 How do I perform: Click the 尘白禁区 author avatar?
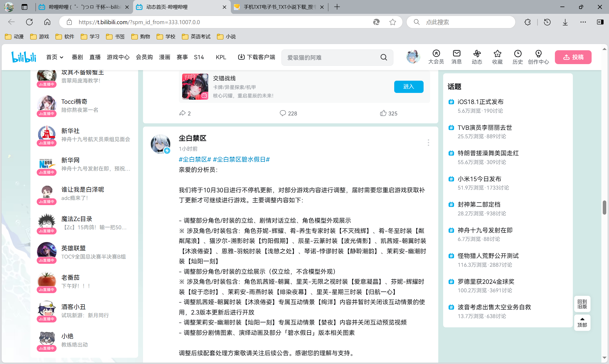tap(160, 144)
